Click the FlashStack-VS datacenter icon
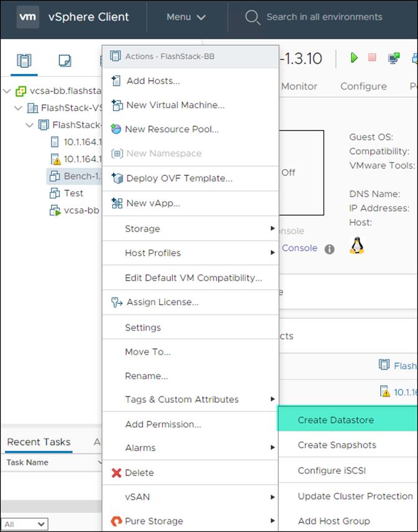The height and width of the screenshot is (532, 418). click(32, 108)
